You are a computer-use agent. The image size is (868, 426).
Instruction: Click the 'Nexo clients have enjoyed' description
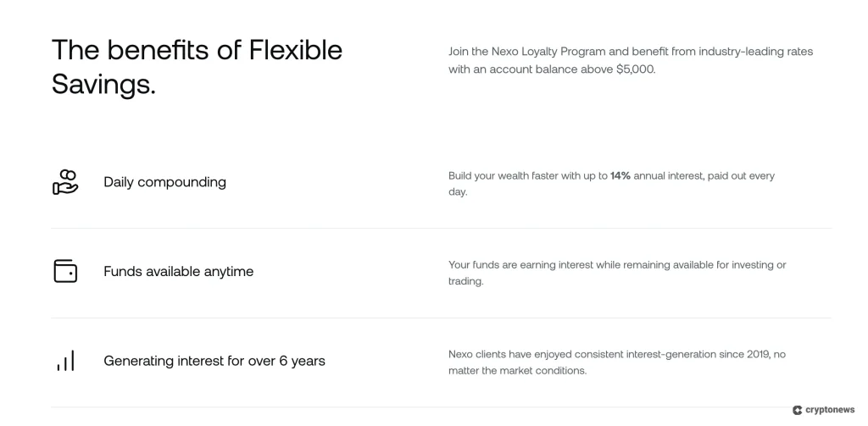point(616,362)
